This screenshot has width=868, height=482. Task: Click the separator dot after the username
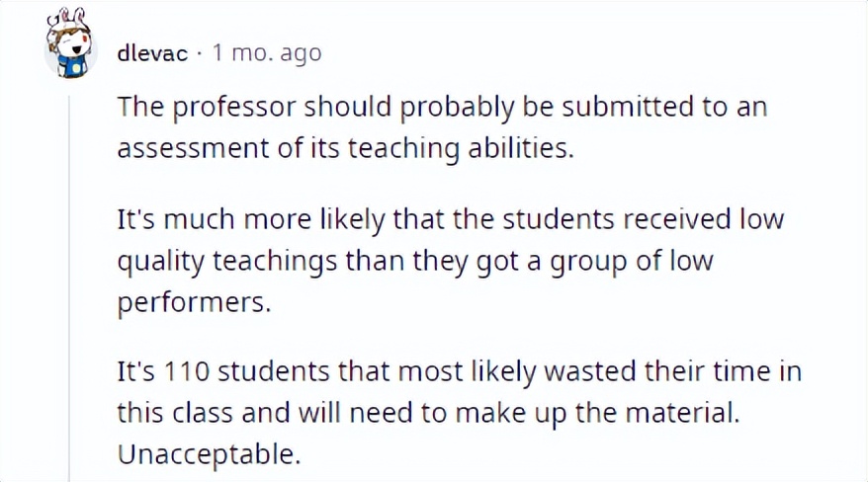point(200,53)
